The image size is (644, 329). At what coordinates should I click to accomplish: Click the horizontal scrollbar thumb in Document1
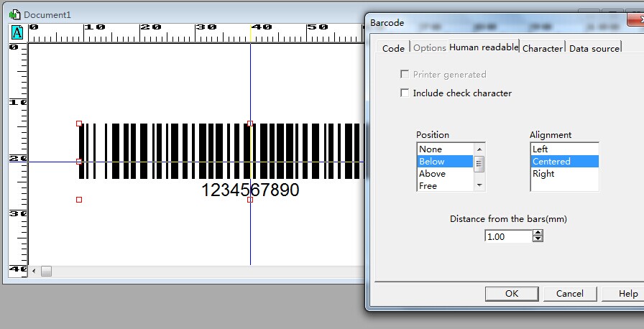[47, 271]
